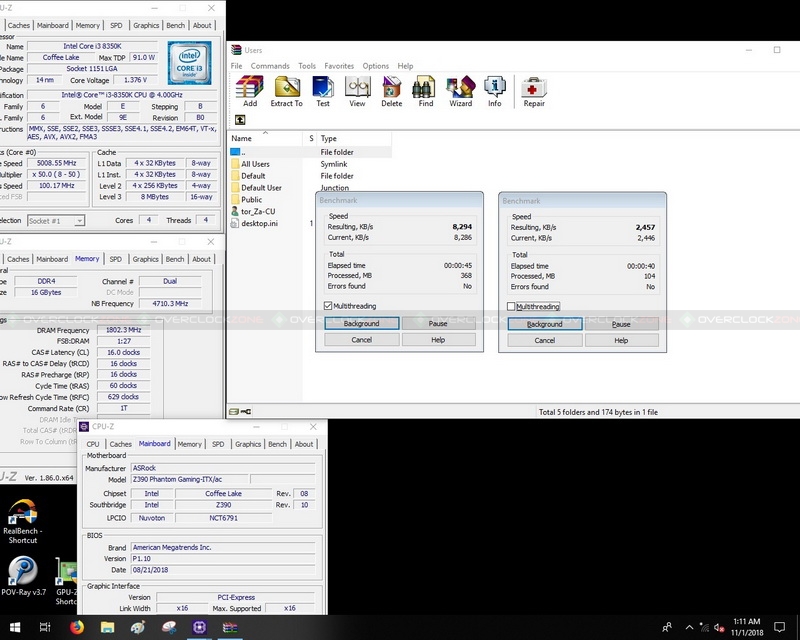This screenshot has width=800, height=640.
Task: Show hidden system tray icons
Action: [689, 627]
